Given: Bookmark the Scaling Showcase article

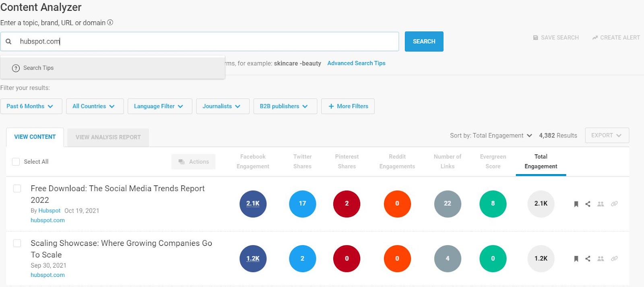Looking at the screenshot, I should click(x=576, y=259).
